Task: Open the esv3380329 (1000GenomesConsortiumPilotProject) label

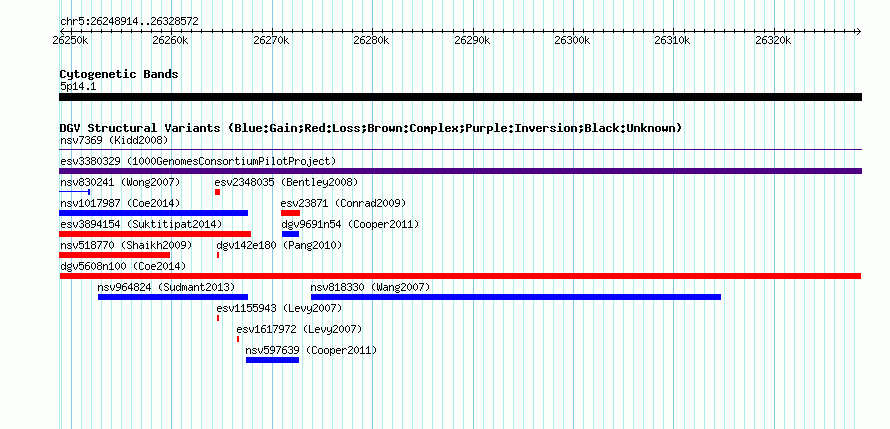Action: (x=198, y=161)
